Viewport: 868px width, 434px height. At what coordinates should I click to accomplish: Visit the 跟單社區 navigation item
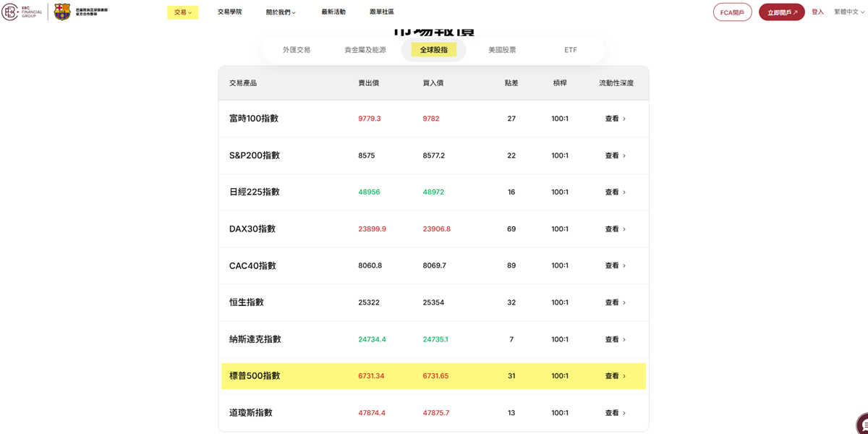click(x=382, y=12)
